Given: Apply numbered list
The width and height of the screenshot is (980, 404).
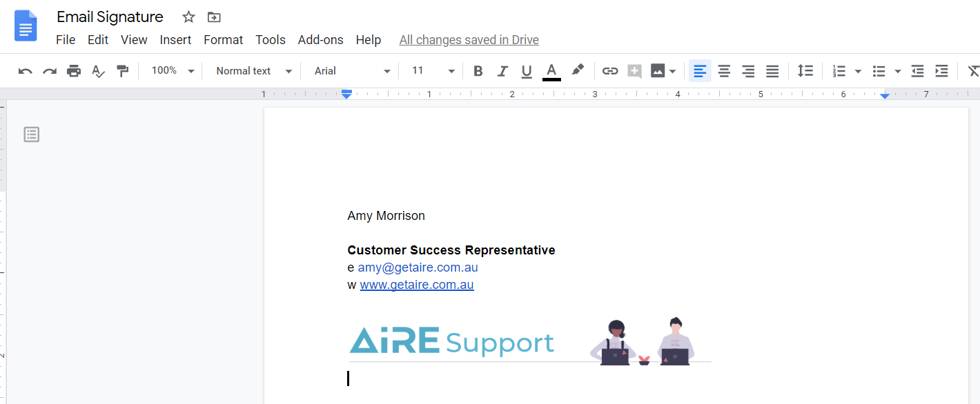Looking at the screenshot, I should (x=839, y=70).
